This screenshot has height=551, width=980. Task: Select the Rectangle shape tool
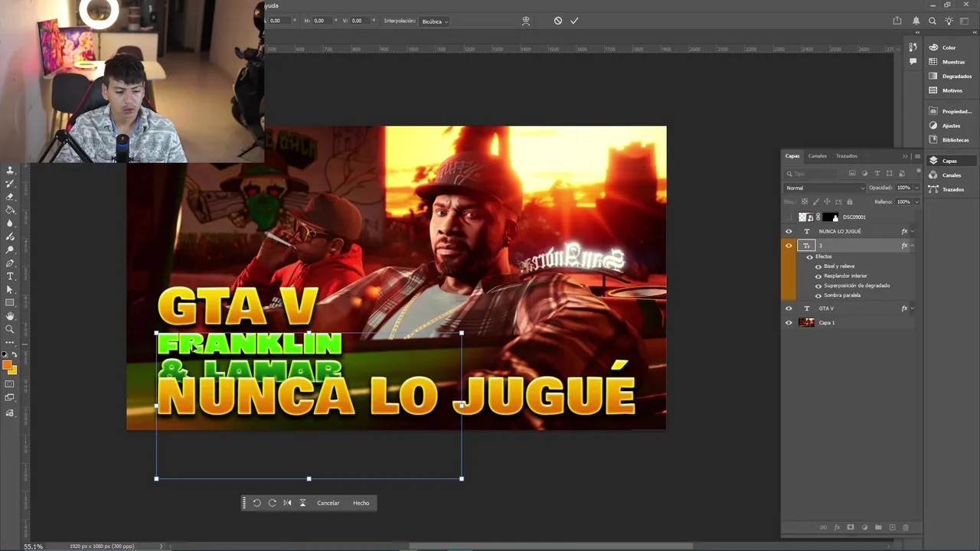[10, 302]
